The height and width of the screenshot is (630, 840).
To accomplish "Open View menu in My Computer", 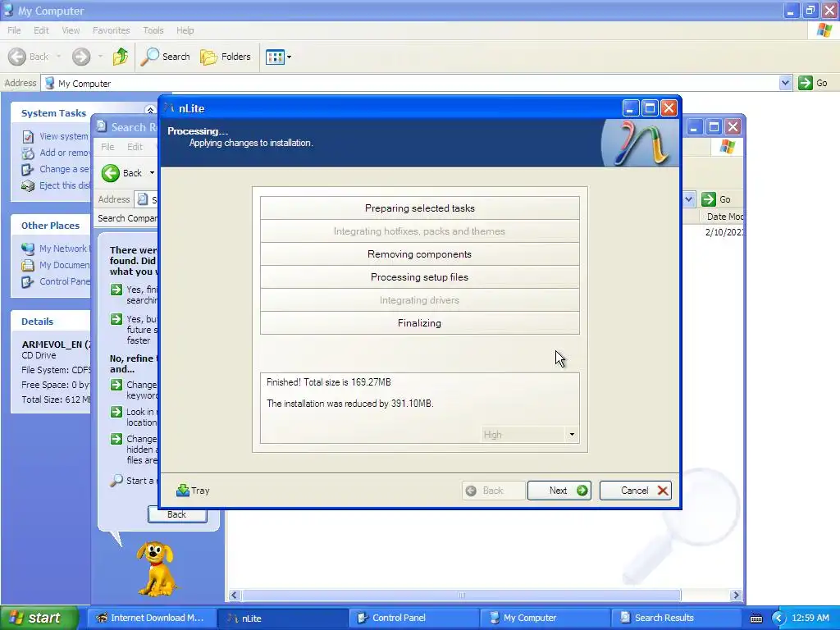I will coord(71,30).
